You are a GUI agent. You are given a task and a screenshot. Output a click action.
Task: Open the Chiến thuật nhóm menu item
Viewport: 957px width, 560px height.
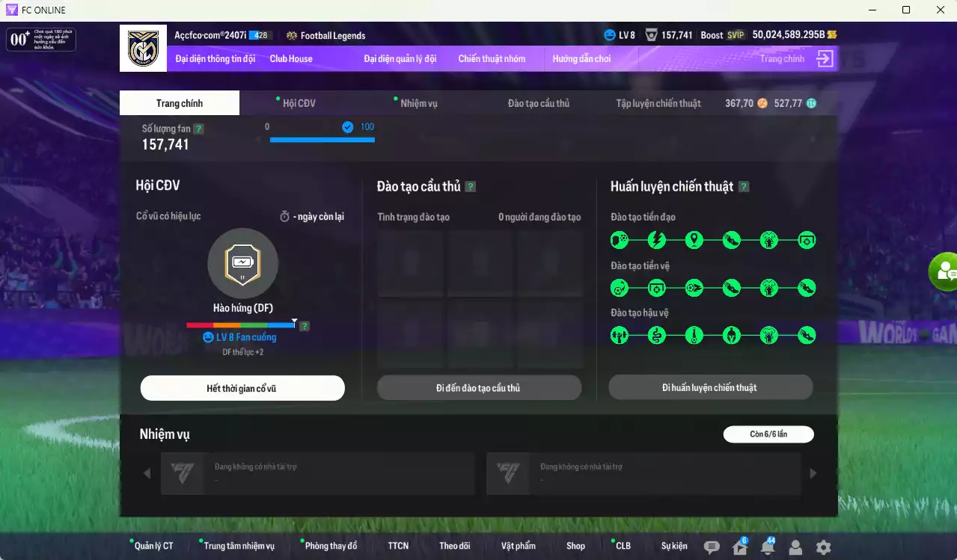pyautogui.click(x=492, y=59)
